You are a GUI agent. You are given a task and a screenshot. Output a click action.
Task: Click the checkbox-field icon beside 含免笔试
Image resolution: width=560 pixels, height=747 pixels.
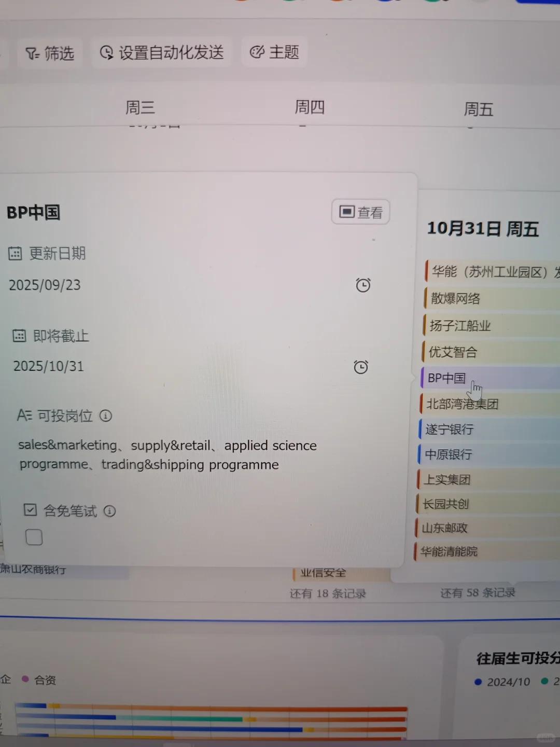point(30,510)
